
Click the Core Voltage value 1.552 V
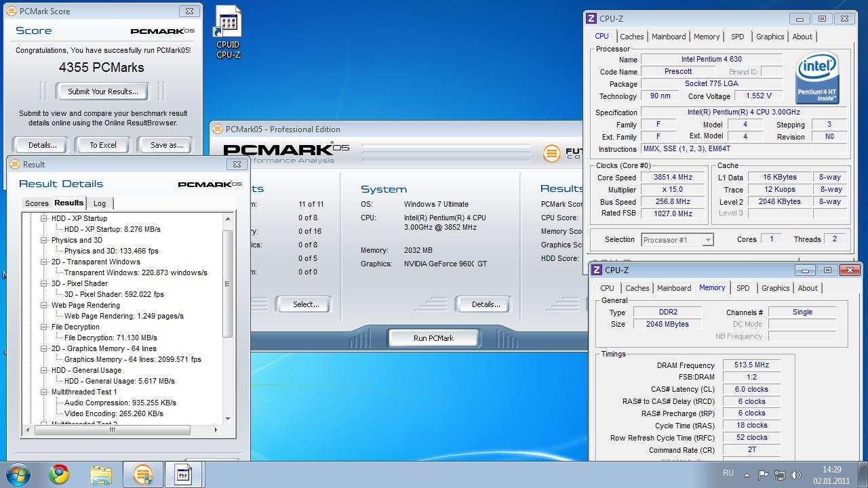(x=758, y=96)
